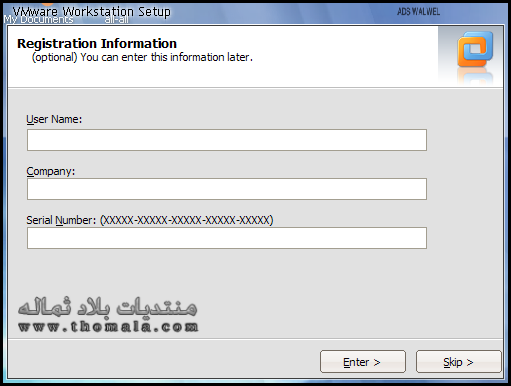Click the Enter > button
The height and width of the screenshot is (386, 511).
[363, 362]
